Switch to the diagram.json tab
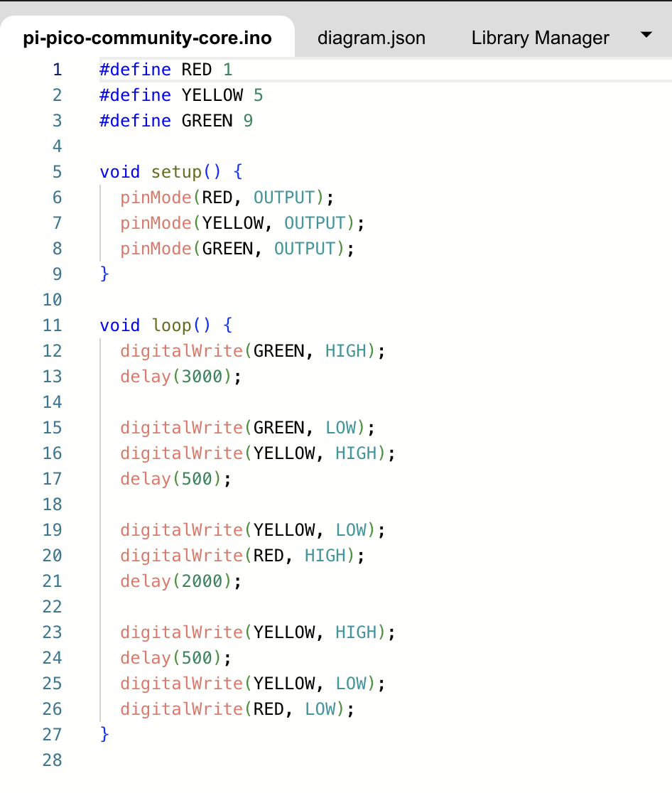This screenshot has height=793, width=672. (x=371, y=38)
